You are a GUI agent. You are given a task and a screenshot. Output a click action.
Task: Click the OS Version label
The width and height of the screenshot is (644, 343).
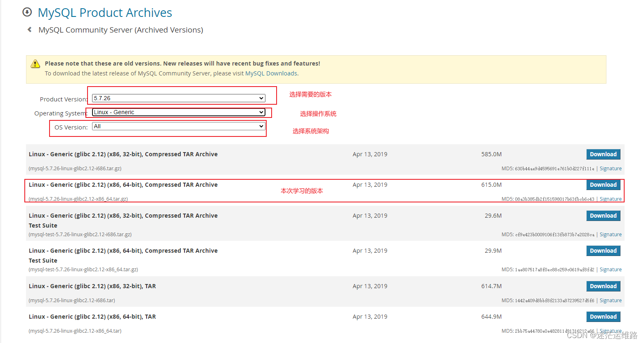coord(71,127)
